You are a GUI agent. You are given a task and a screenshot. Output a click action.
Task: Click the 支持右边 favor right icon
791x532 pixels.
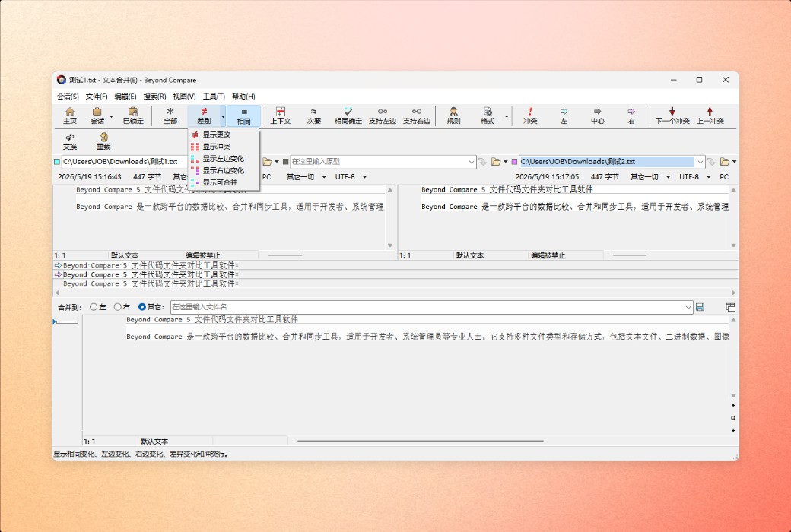pyautogui.click(x=417, y=116)
